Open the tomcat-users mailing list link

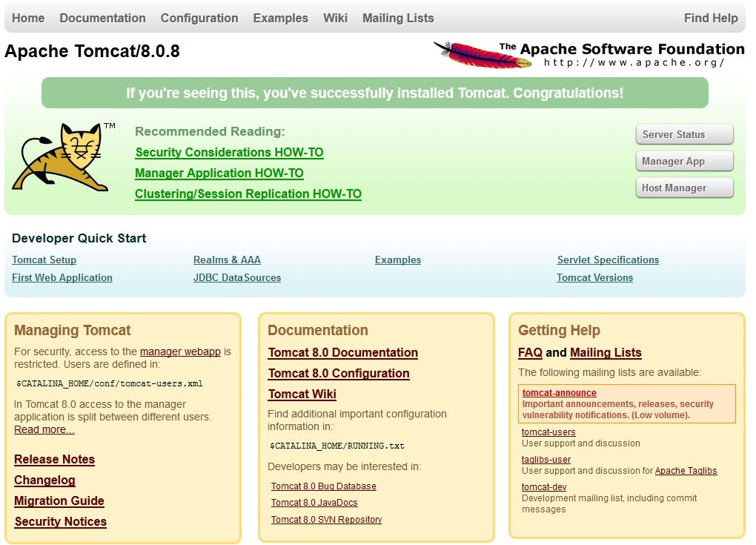click(x=548, y=432)
